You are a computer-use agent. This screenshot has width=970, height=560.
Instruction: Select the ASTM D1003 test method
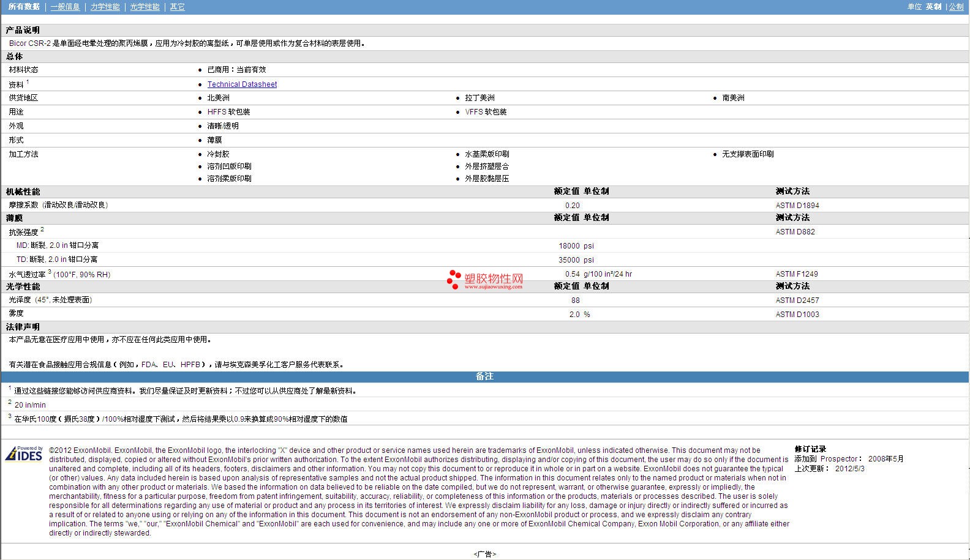[797, 315]
